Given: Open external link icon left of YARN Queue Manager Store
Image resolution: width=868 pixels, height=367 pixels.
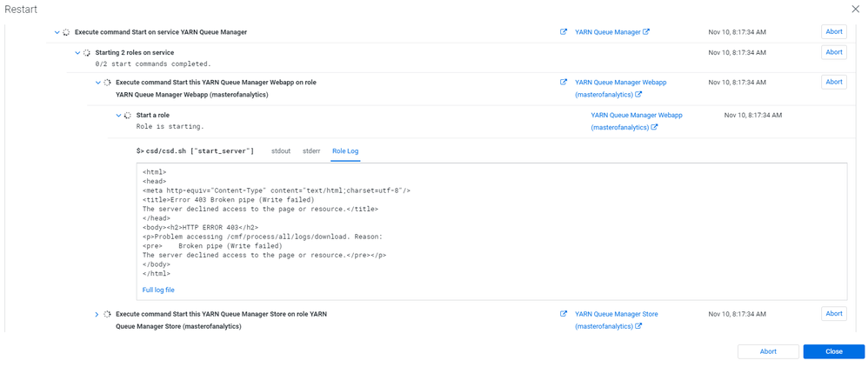Looking at the screenshot, I should [x=564, y=314].
